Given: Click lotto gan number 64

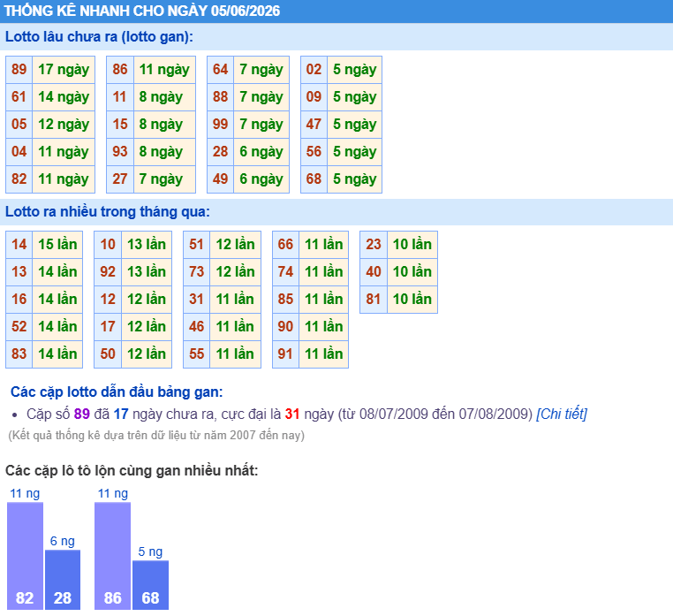Looking at the screenshot, I should [220, 69].
